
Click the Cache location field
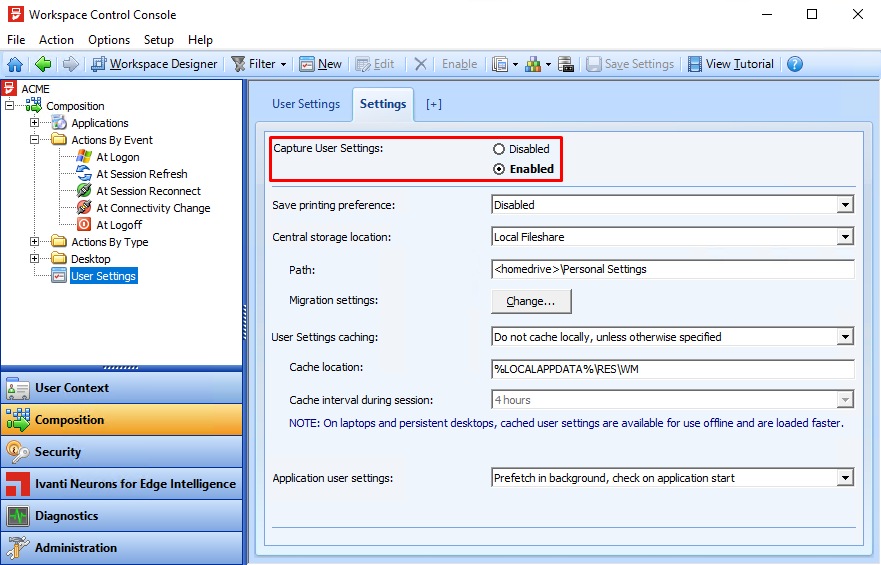pyautogui.click(x=673, y=370)
